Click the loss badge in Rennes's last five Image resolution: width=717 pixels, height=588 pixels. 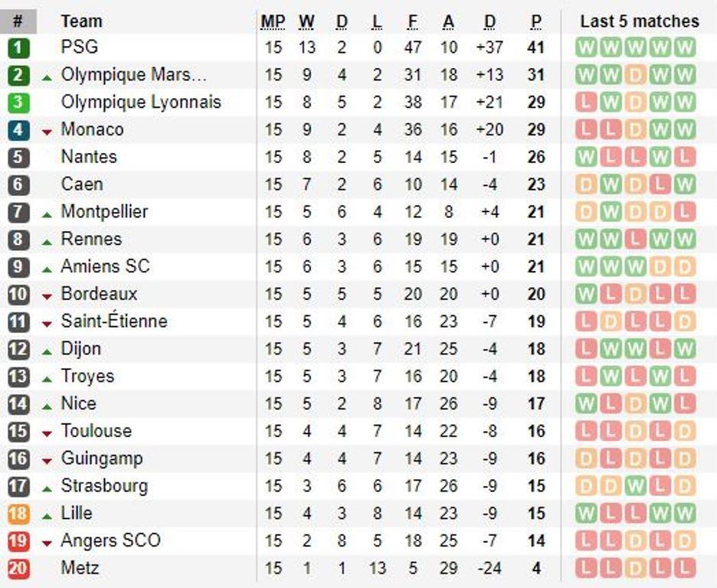click(635, 240)
